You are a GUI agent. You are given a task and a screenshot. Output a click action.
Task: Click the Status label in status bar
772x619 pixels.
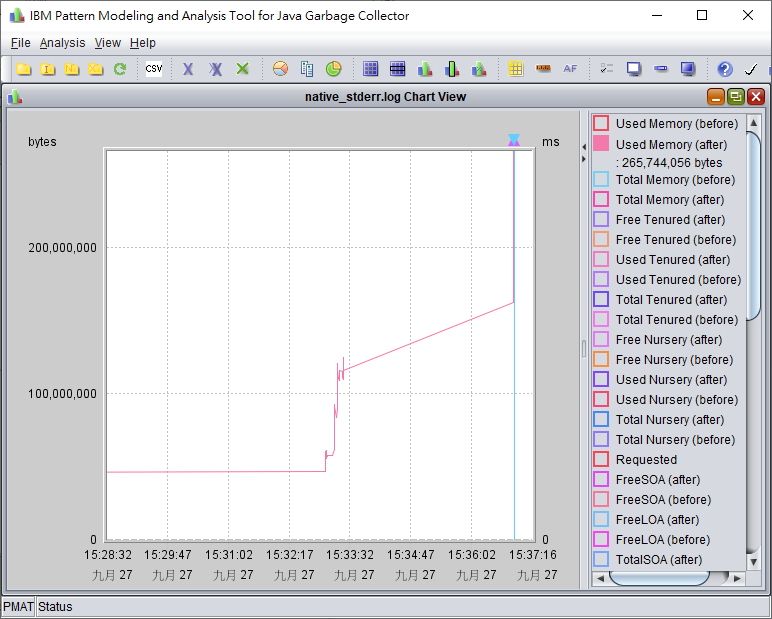tap(55, 607)
